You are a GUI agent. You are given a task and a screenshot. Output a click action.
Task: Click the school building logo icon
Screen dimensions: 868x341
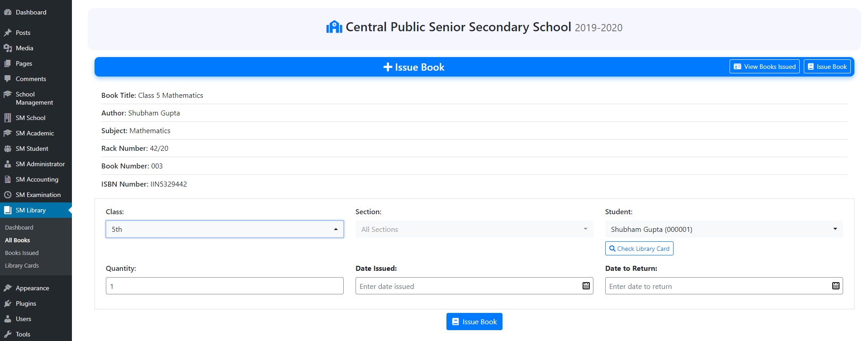[334, 27]
